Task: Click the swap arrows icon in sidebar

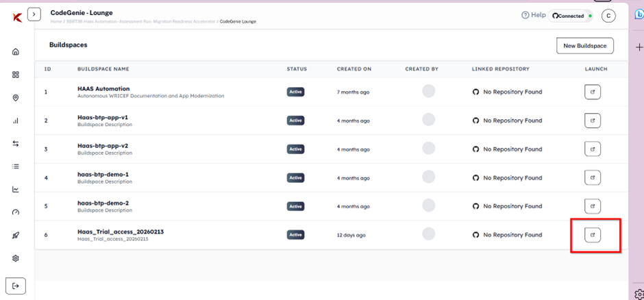Action: tap(16, 144)
